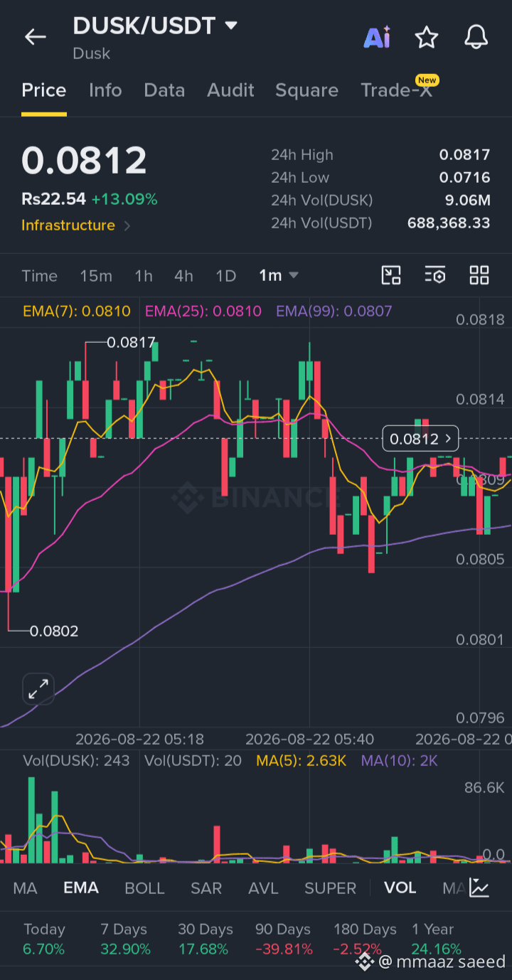Select the Time chart view
Viewport: 512px width, 980px height.
(x=39, y=276)
